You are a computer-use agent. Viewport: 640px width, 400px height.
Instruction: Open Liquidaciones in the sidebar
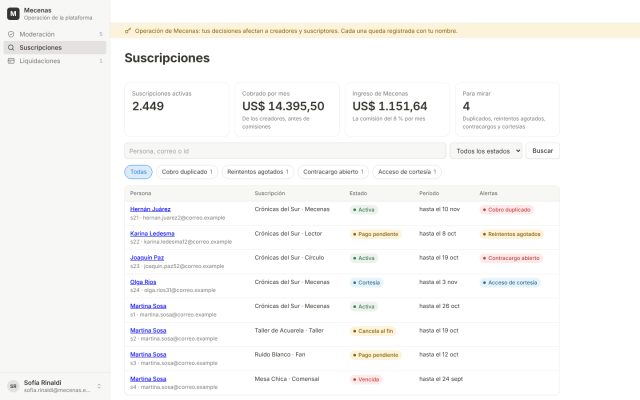click(55, 61)
